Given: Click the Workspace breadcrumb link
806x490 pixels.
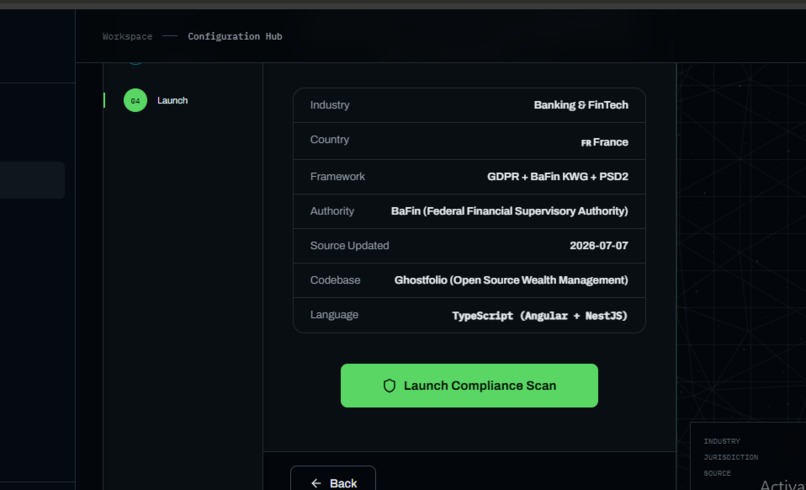Looking at the screenshot, I should click(127, 37).
